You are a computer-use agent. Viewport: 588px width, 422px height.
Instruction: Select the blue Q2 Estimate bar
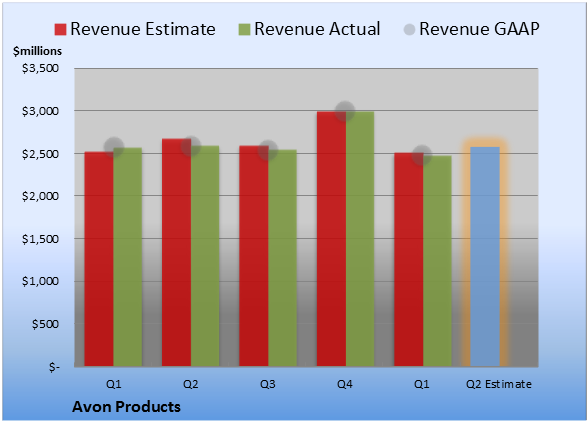click(x=485, y=257)
